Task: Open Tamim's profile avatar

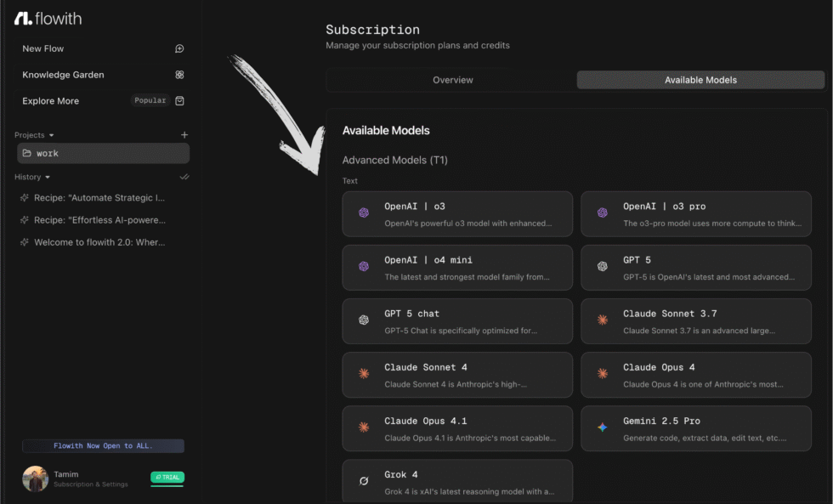Action: point(35,479)
